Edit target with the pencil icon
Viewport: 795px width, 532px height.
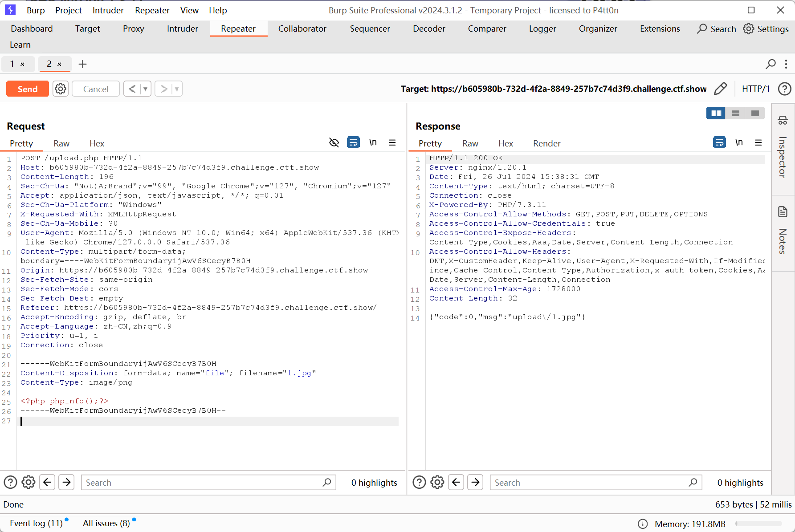720,89
